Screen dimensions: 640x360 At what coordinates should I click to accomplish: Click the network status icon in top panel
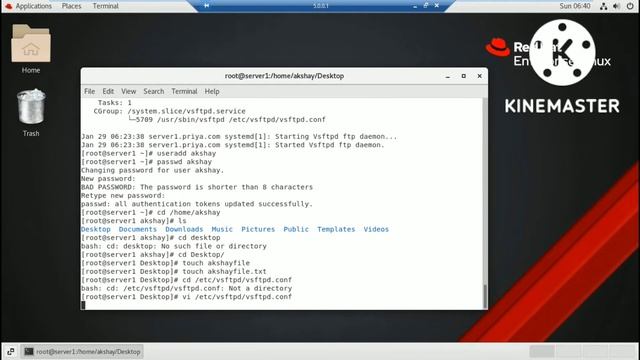(603, 6)
